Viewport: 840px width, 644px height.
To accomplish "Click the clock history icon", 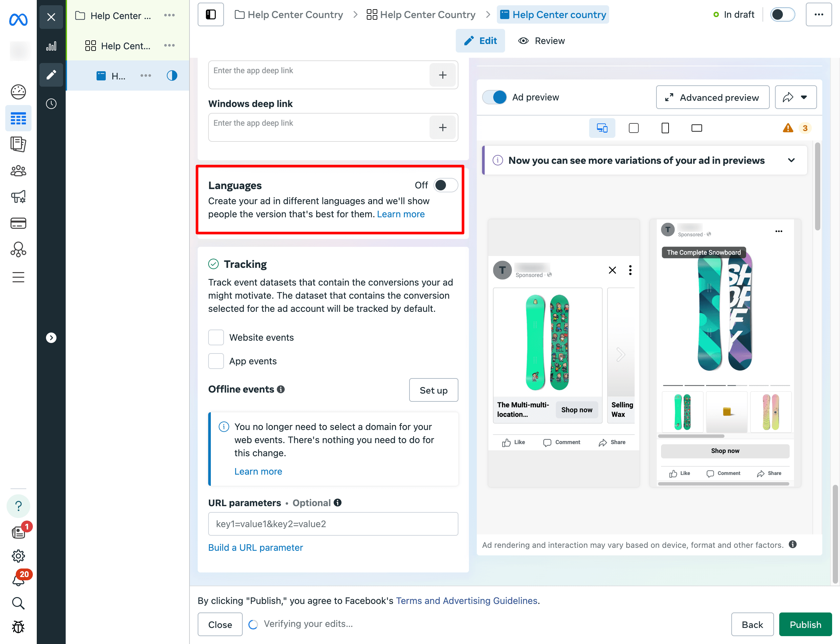I will pos(51,104).
